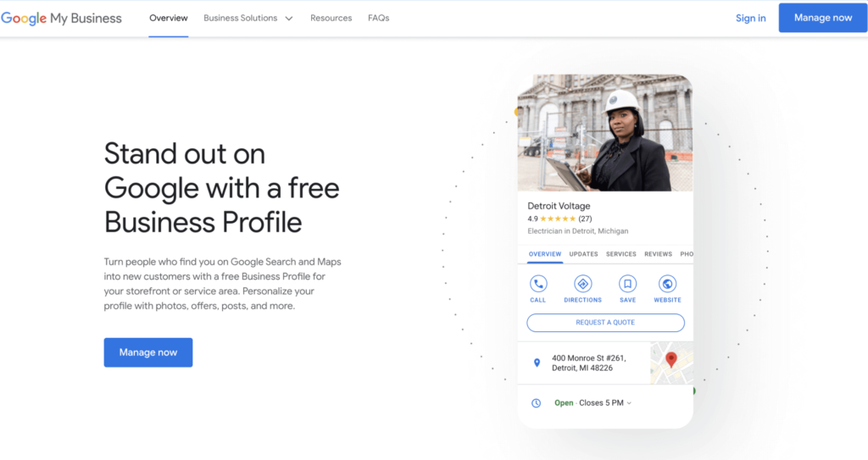
Task: Select the OVERVIEW tab in the phone mockup
Action: [x=545, y=254]
